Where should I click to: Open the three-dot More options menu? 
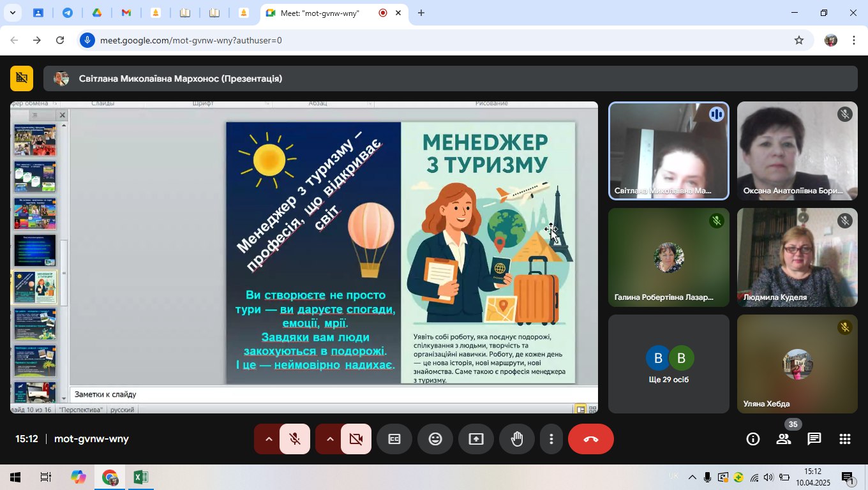coord(551,439)
